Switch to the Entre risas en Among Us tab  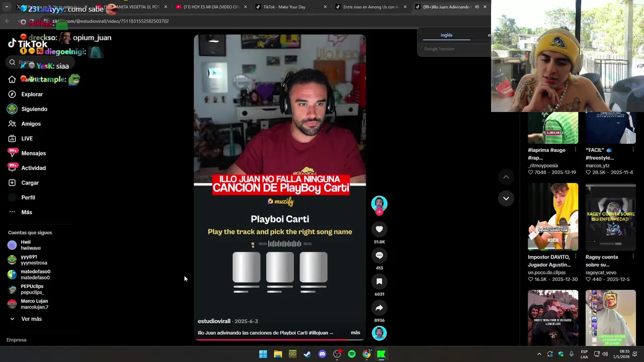point(371,7)
